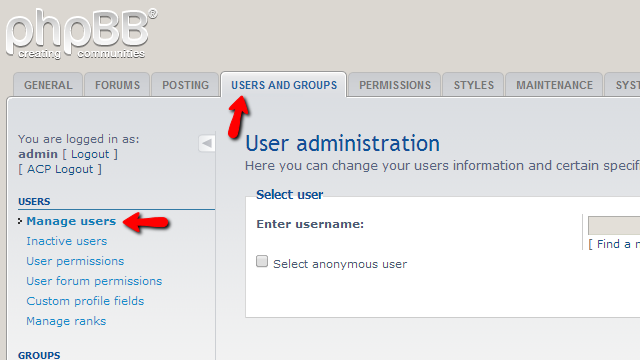Viewport: 640px width, 360px height.
Task: Go to User permissions
Action: coord(75,261)
